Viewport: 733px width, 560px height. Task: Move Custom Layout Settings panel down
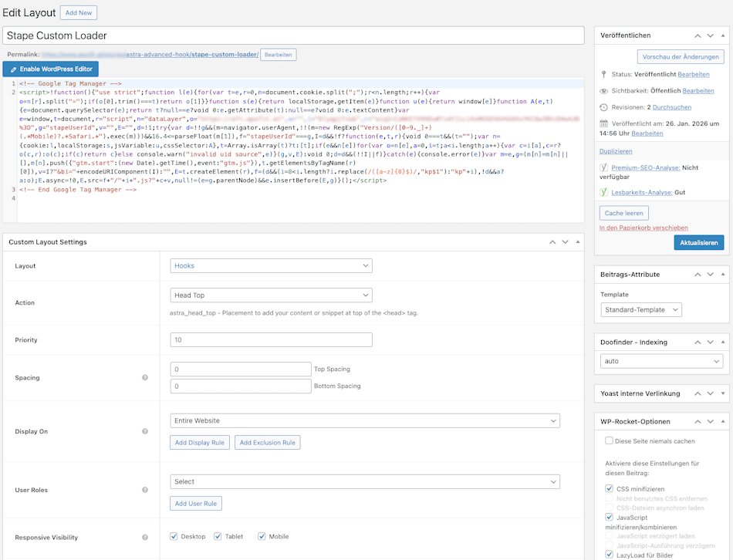[x=565, y=242]
